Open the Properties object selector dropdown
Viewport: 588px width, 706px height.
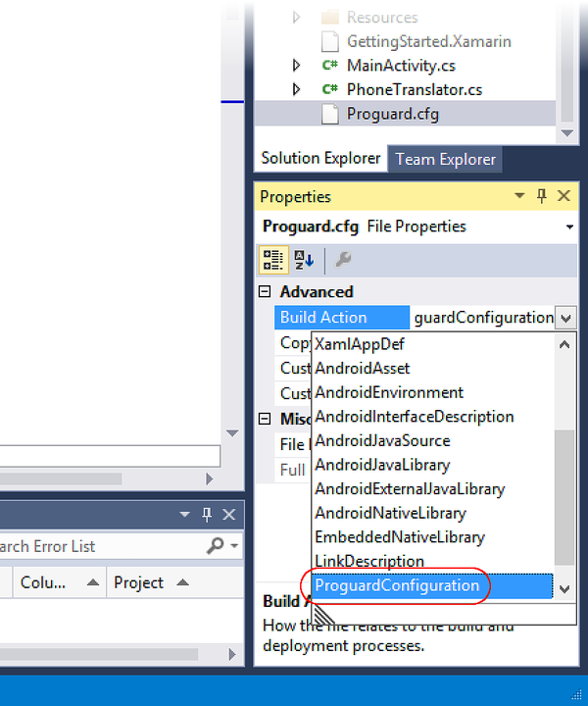(x=569, y=227)
